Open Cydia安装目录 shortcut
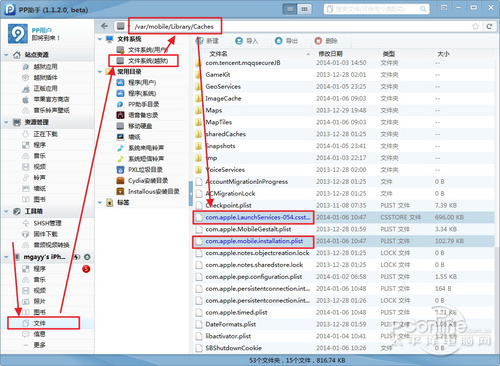Screen dimensions: 500x366 coord(148,181)
